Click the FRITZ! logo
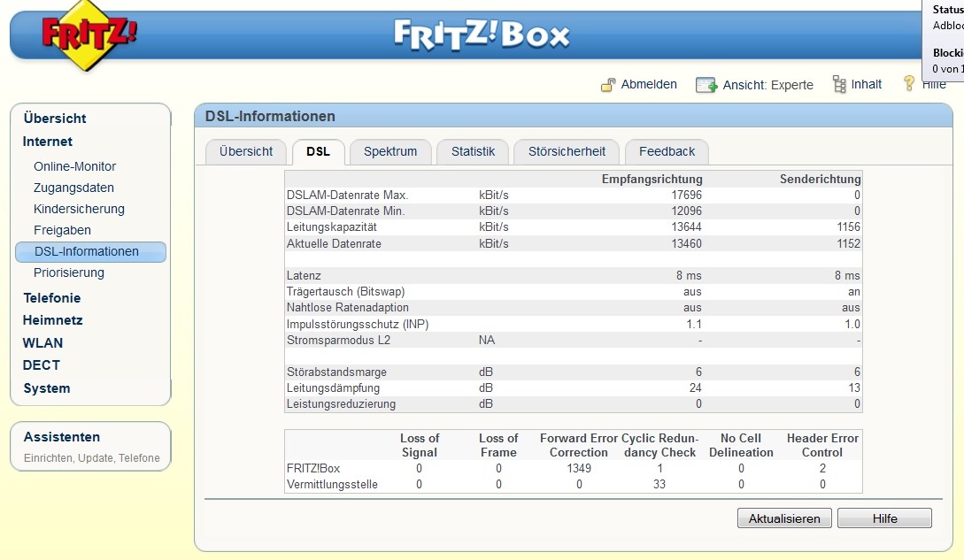 [89, 35]
